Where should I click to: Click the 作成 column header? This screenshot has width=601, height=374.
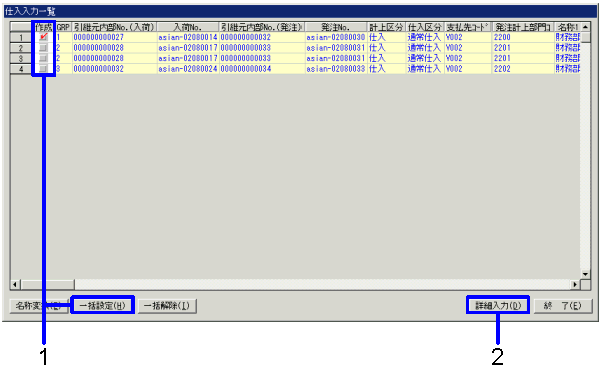[x=44, y=27]
